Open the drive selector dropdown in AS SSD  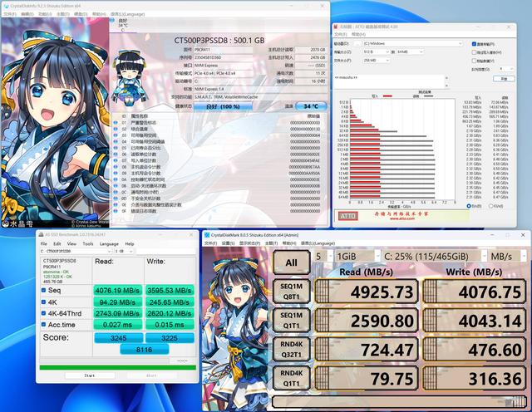[x=76, y=251]
